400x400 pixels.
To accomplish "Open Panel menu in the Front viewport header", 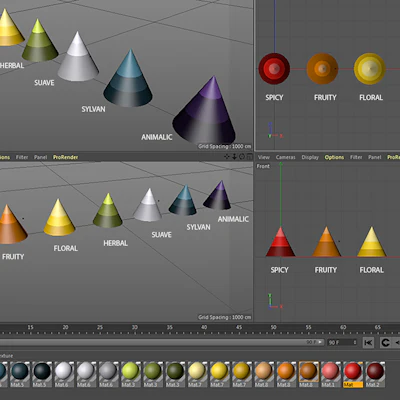I will (x=375, y=157).
